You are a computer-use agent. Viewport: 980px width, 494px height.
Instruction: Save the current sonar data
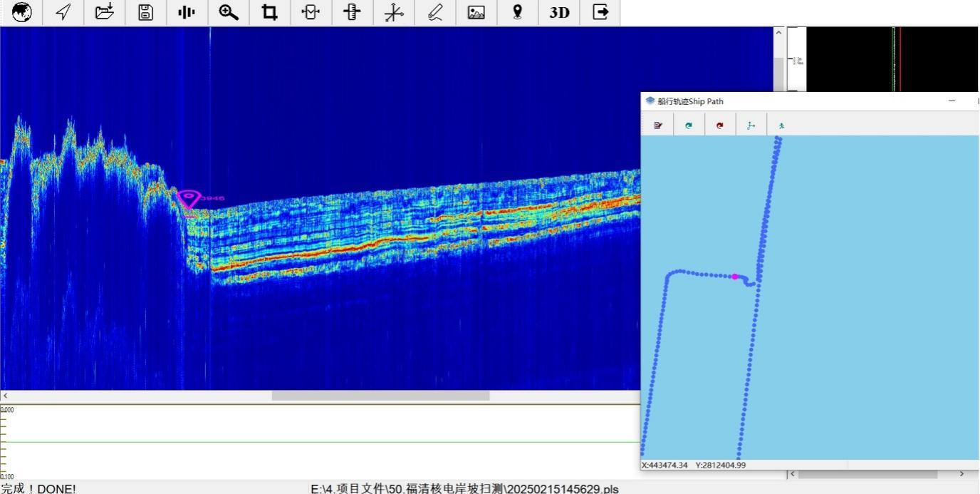[x=145, y=12]
